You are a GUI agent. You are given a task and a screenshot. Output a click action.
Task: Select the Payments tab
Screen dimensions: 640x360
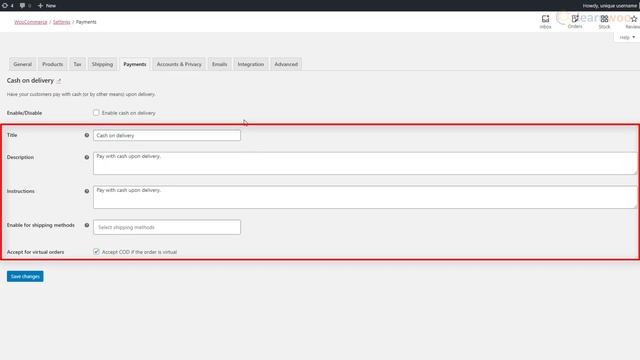point(135,64)
